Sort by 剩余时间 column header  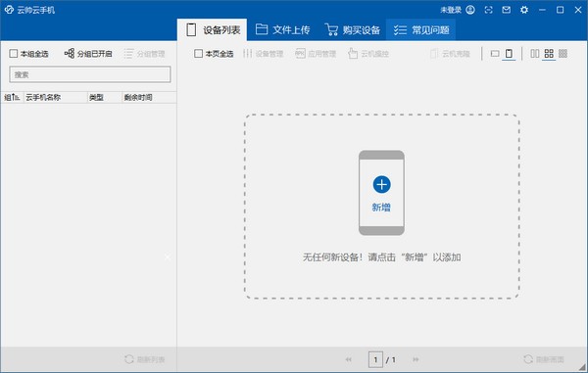[149, 97]
